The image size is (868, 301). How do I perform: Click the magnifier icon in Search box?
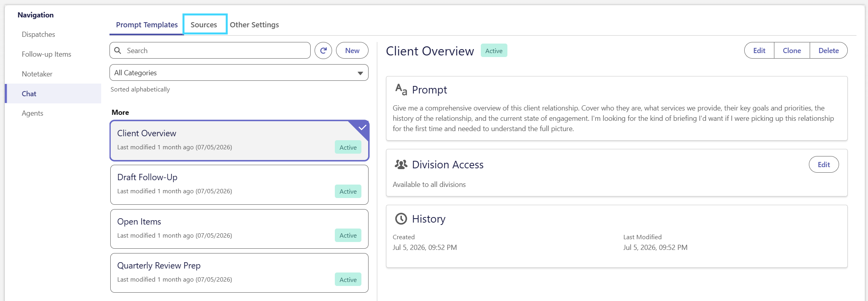pyautogui.click(x=118, y=51)
